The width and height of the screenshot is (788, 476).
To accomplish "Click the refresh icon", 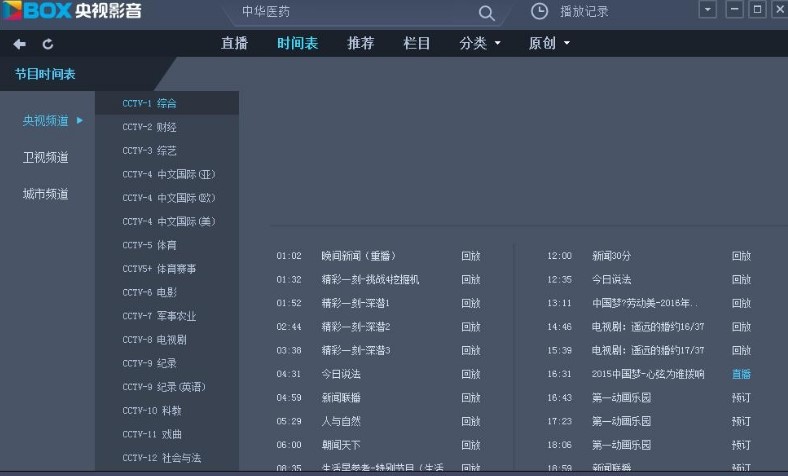I will (48, 44).
